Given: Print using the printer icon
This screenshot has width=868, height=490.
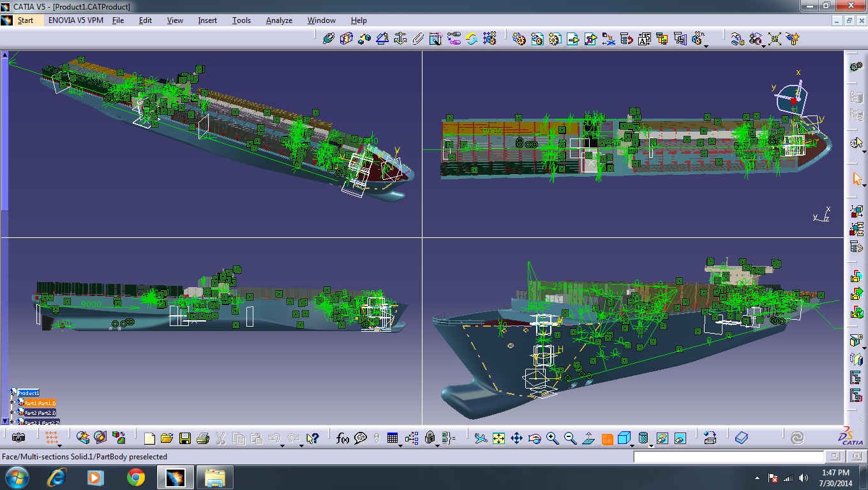Looking at the screenshot, I should 203,438.
